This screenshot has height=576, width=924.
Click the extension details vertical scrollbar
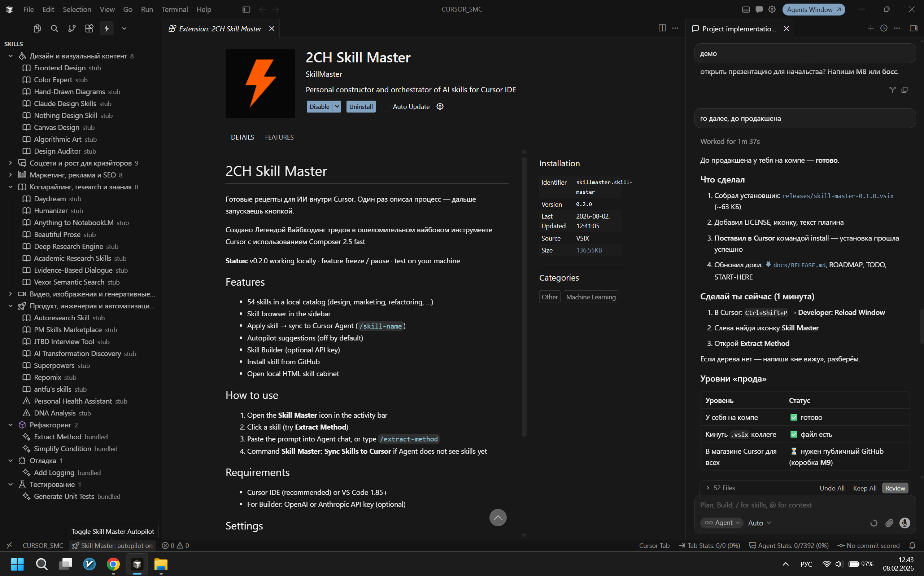(524, 296)
